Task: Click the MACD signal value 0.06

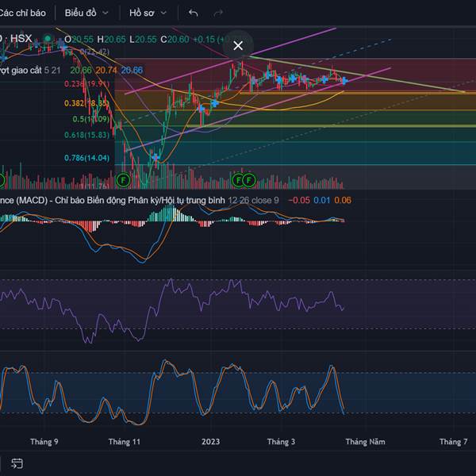Action: [x=343, y=201]
